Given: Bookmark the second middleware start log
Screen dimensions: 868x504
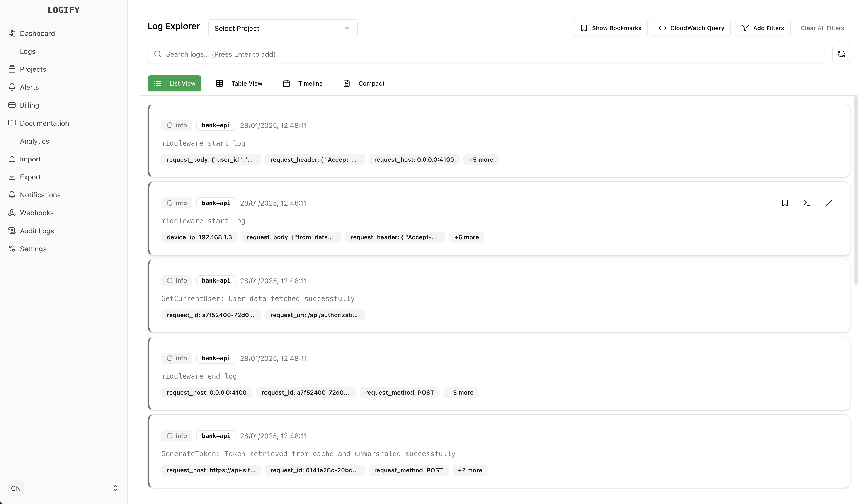Looking at the screenshot, I should pyautogui.click(x=785, y=203).
